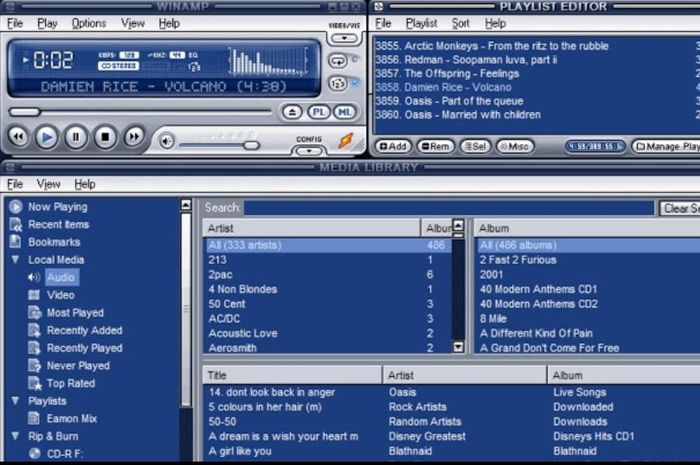
Task: Click the Manage Playlist button
Action: click(x=666, y=146)
